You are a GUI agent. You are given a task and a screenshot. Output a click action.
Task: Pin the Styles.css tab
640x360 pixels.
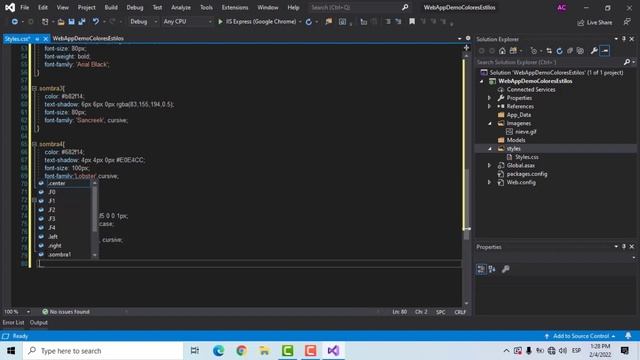pos(37,39)
